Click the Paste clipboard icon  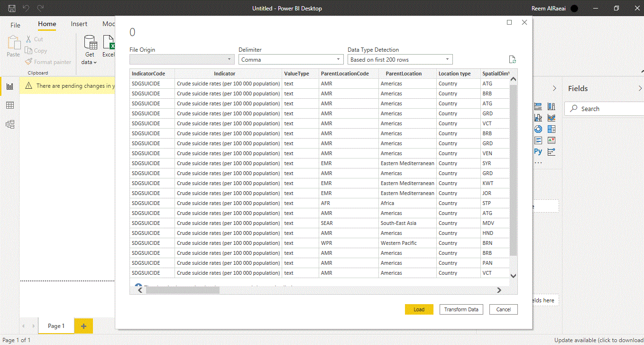pyautogui.click(x=13, y=43)
